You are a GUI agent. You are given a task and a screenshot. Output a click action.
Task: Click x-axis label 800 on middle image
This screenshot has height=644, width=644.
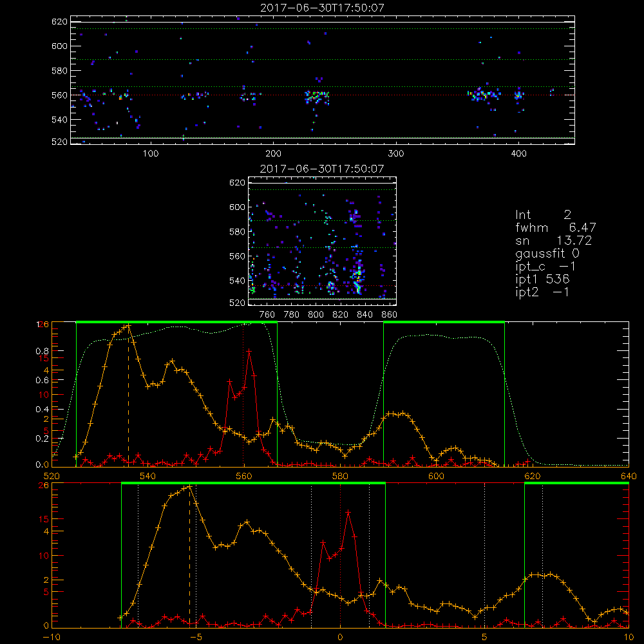point(316,315)
